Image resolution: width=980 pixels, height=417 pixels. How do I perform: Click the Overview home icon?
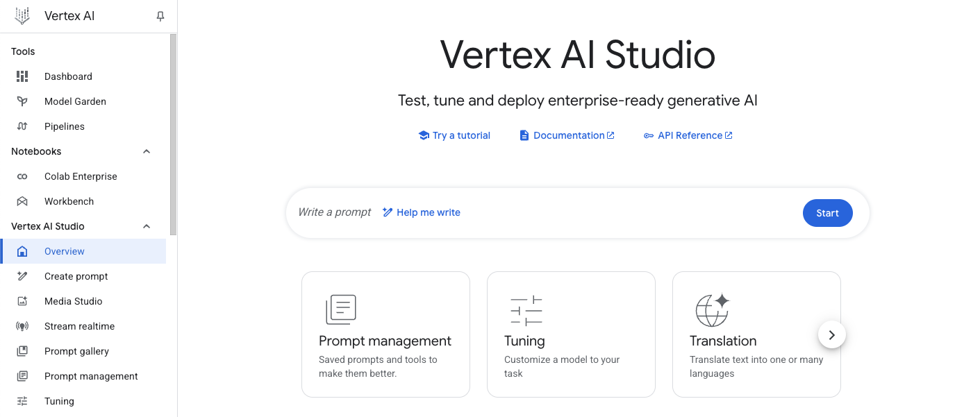(22, 251)
